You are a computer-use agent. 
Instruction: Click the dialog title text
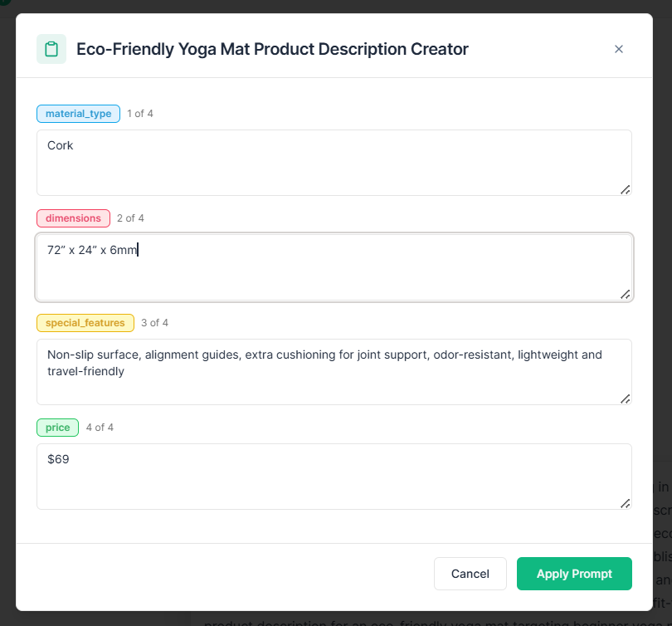(x=273, y=49)
